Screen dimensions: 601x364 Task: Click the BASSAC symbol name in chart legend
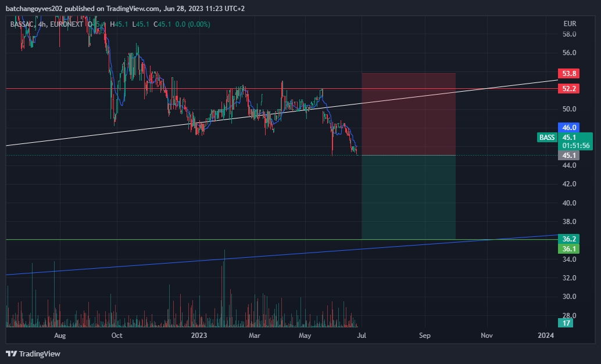click(x=22, y=24)
